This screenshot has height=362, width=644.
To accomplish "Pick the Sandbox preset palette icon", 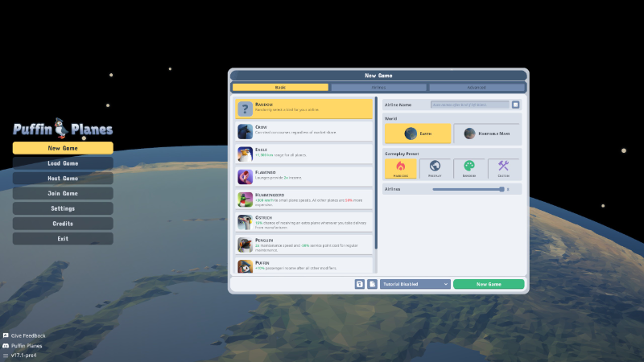I will 469,166.
